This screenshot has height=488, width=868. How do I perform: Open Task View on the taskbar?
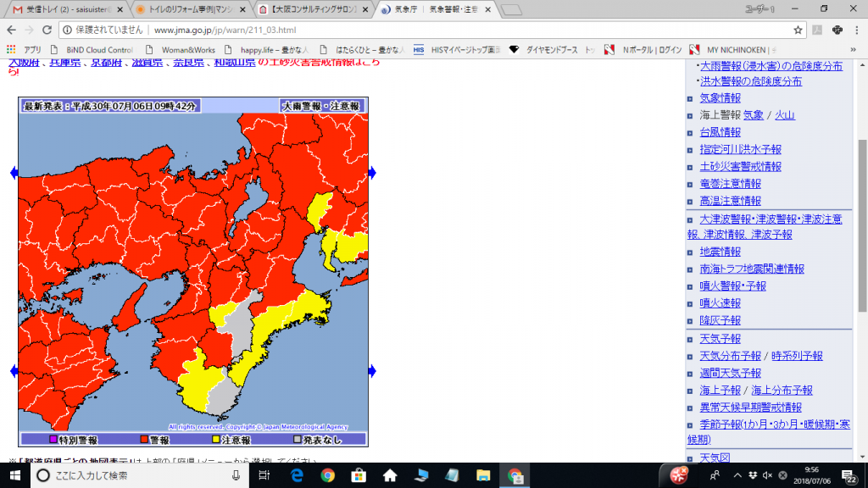coord(264,475)
